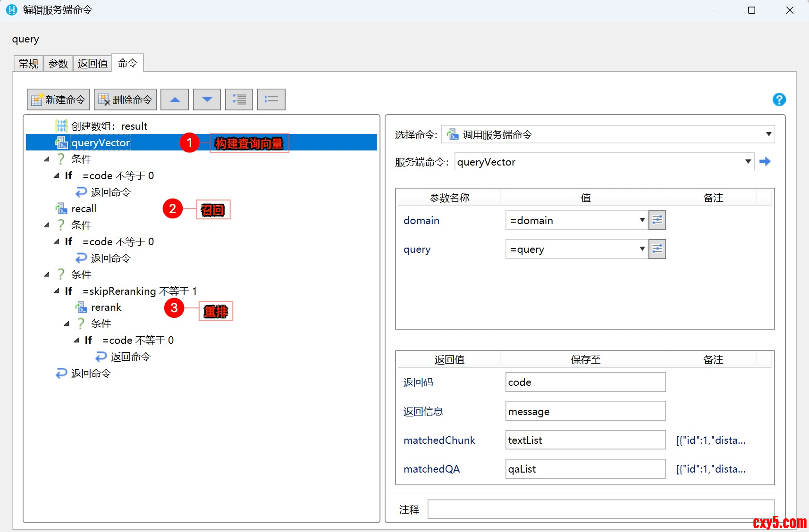Expand the =domain value dropdown arrow

[x=642, y=220]
